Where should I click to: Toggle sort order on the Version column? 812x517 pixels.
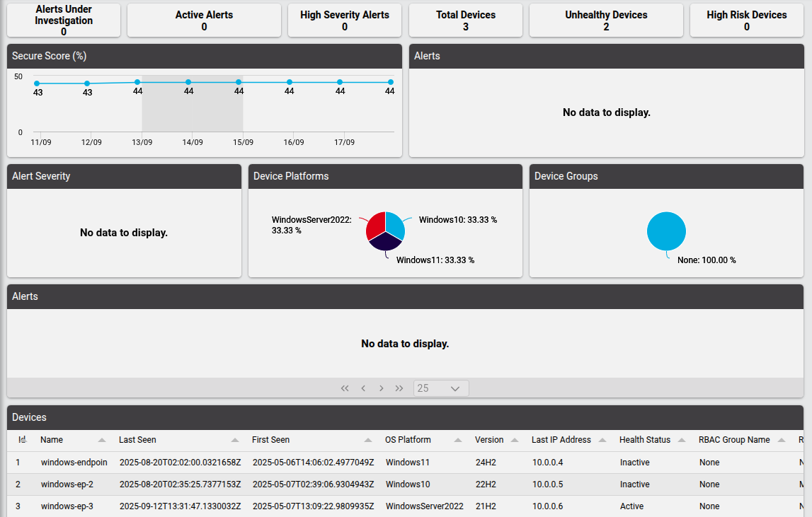[x=513, y=439]
